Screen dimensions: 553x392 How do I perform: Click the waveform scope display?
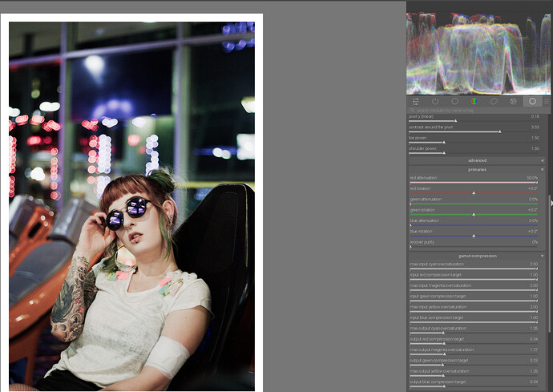pyautogui.click(x=478, y=53)
